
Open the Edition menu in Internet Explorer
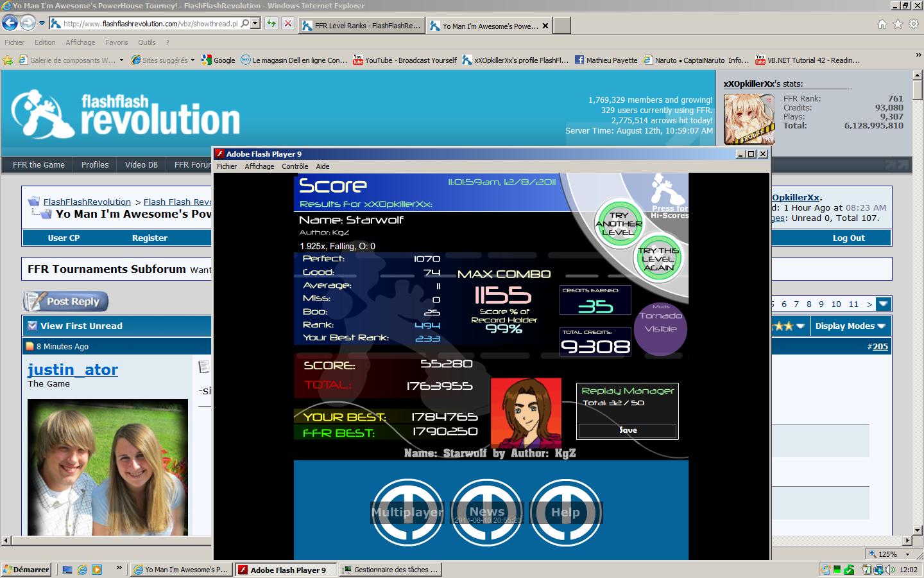click(45, 42)
